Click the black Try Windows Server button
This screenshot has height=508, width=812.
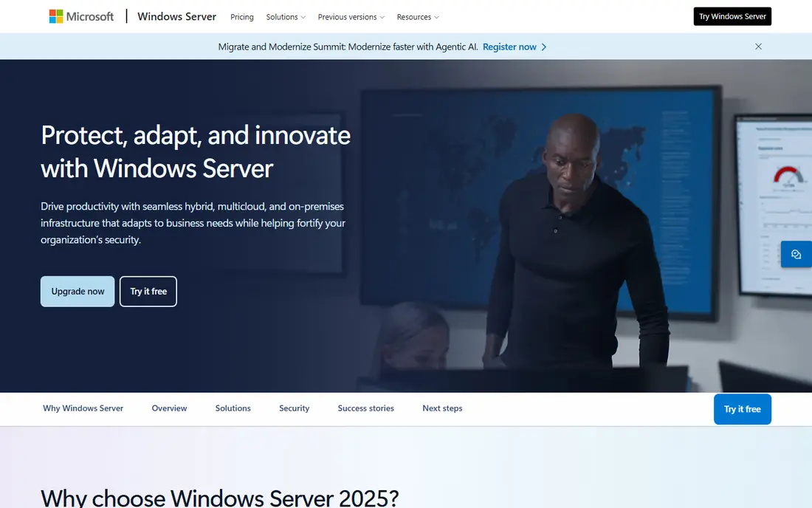732,16
